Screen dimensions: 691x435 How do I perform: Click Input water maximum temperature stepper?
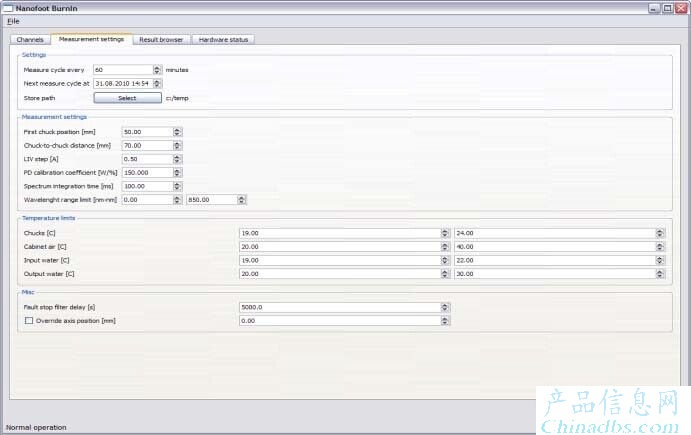pyautogui.click(x=660, y=260)
